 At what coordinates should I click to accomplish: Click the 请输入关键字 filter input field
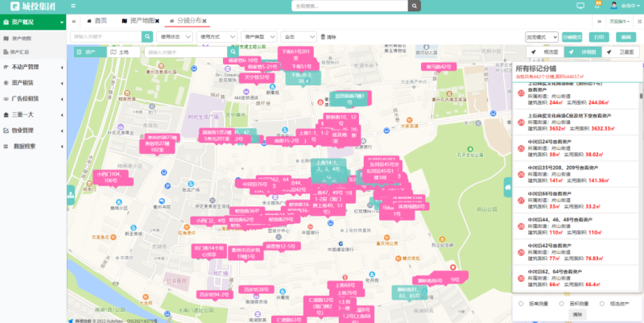(x=105, y=37)
